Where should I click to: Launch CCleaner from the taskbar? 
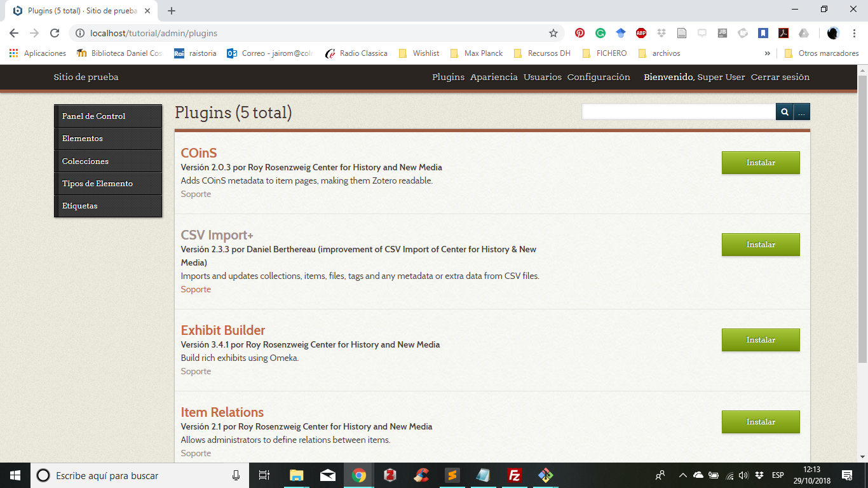pos(421,475)
